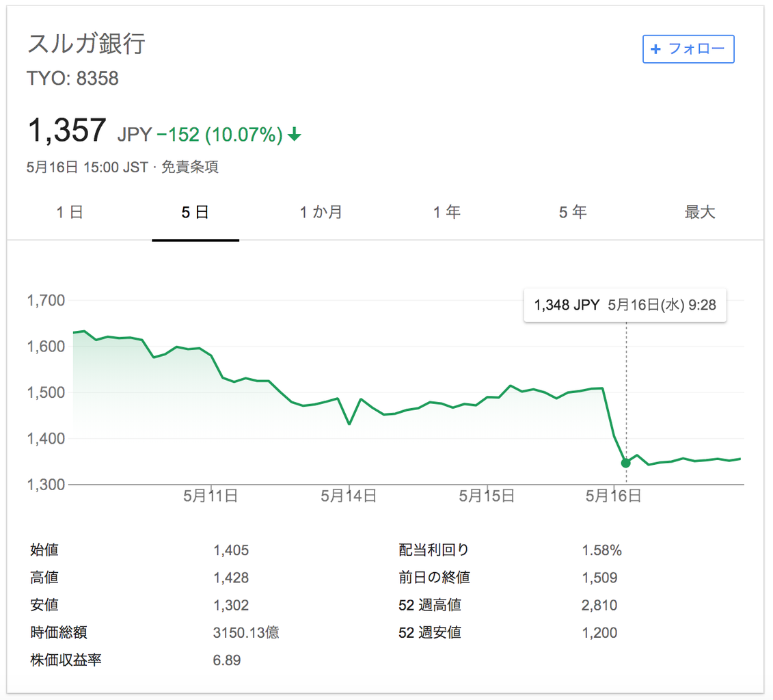773x700 pixels.
Task: Click the スルガ銀行 company title
Action: [86, 43]
